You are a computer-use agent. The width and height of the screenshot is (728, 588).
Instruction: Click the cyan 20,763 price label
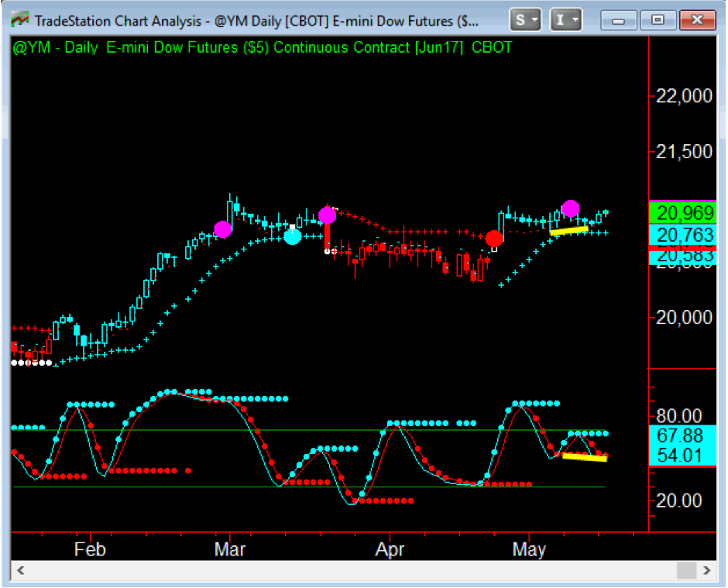point(682,235)
